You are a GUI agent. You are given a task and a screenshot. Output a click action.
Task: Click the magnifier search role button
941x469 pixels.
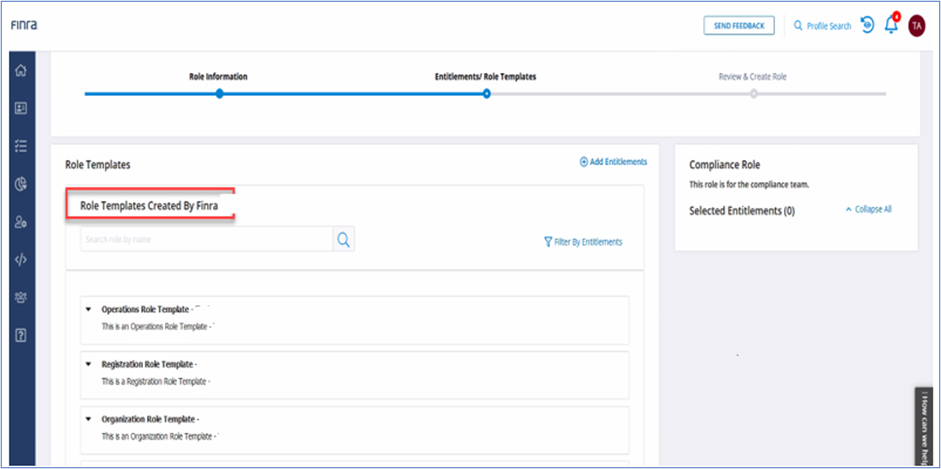[x=343, y=239]
